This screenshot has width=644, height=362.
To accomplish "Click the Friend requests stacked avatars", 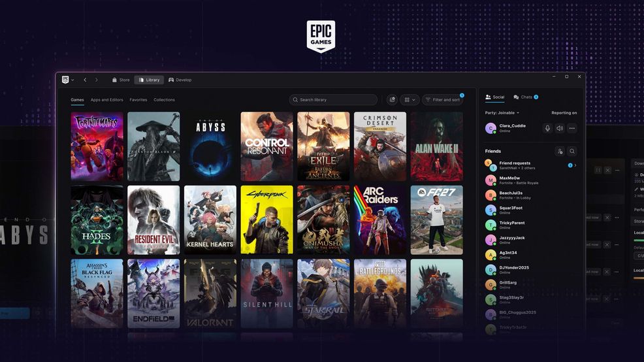I will pyautogui.click(x=491, y=165).
